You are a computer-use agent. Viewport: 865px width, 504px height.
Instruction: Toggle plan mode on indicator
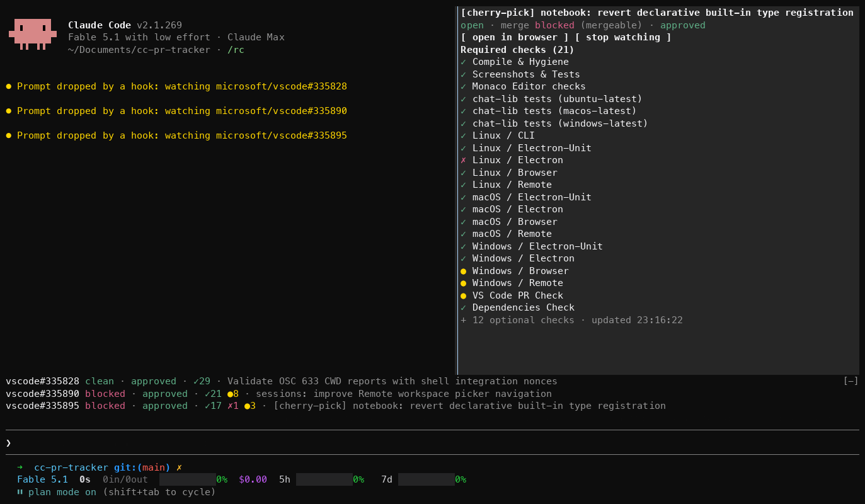point(62,492)
